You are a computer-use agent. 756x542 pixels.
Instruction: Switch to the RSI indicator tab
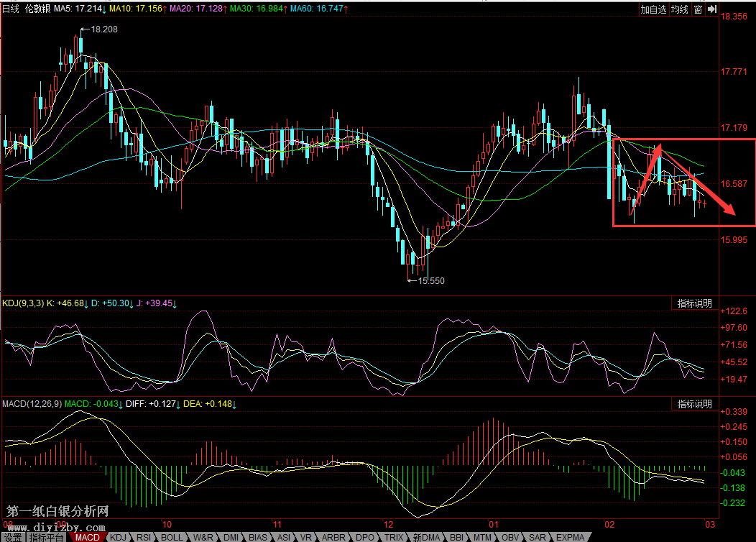pyautogui.click(x=144, y=537)
